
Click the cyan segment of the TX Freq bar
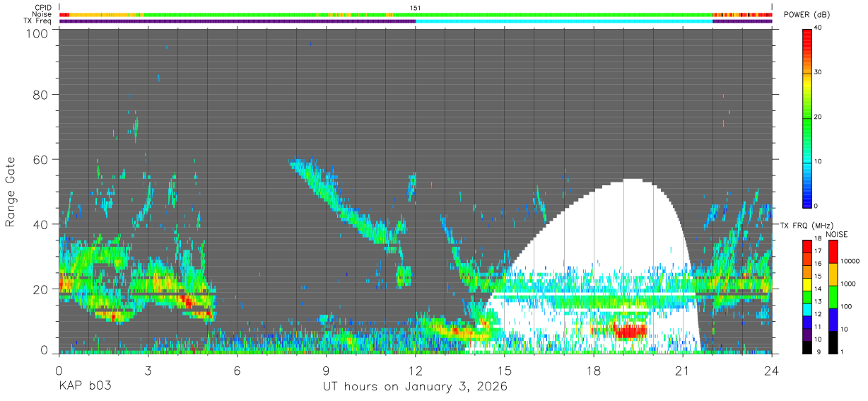pos(564,21)
